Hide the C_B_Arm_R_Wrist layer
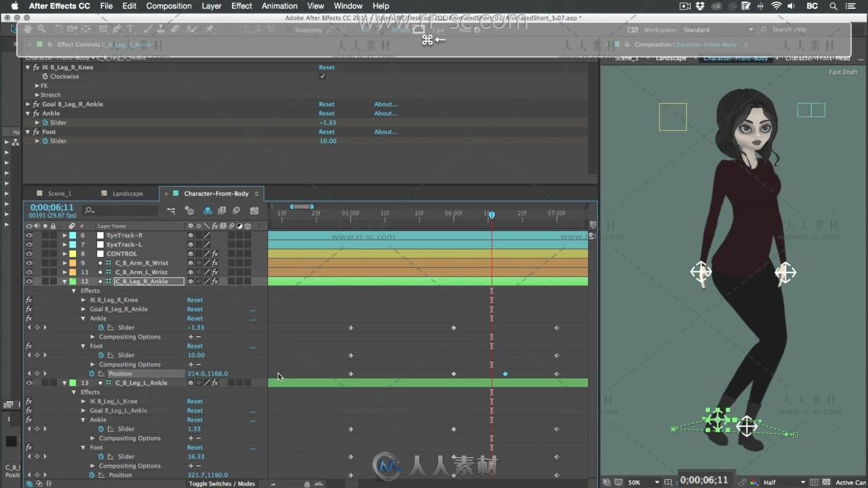The height and width of the screenshot is (488, 868). click(x=29, y=263)
